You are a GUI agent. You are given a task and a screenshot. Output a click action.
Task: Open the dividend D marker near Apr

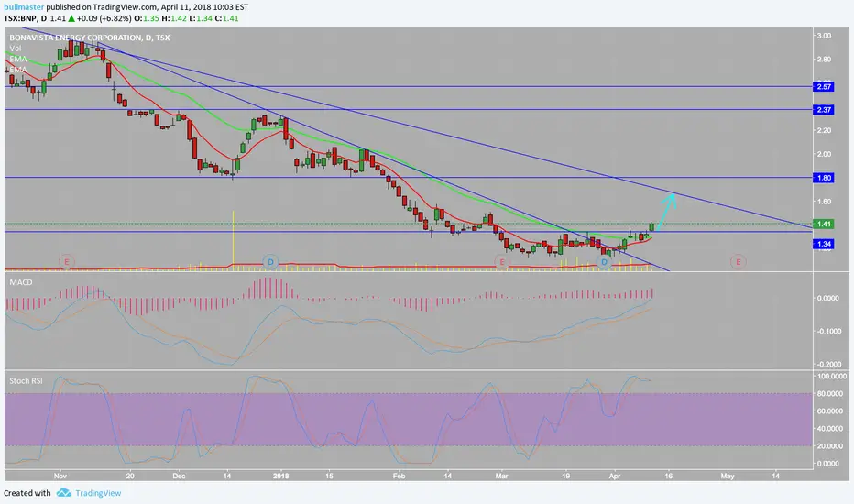pos(604,262)
